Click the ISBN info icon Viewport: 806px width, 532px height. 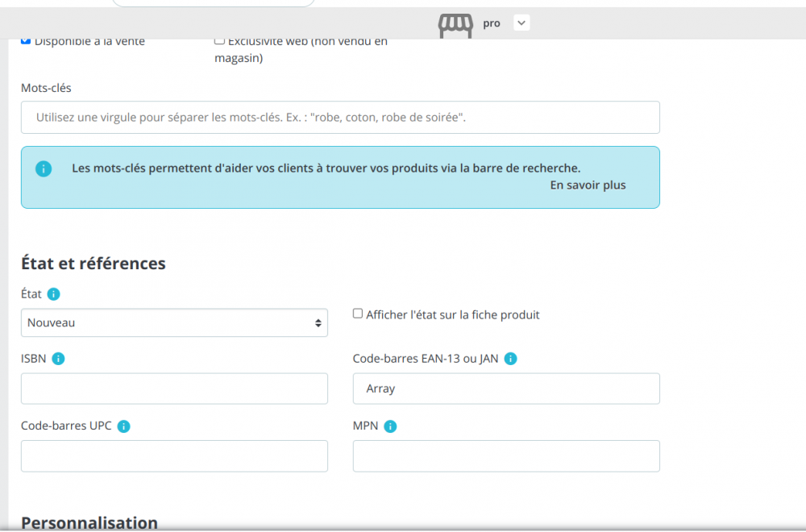pos(59,358)
